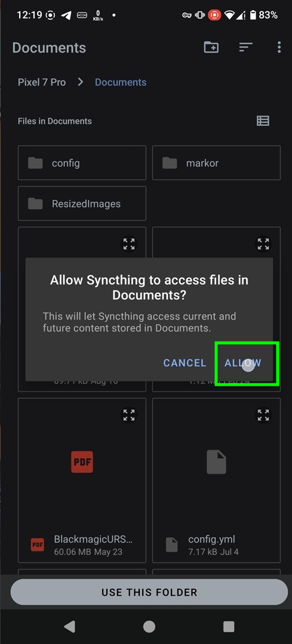The width and height of the screenshot is (292, 644).
Task: Select the BlackmagicURS PDF thumbnail
Action: click(82, 480)
